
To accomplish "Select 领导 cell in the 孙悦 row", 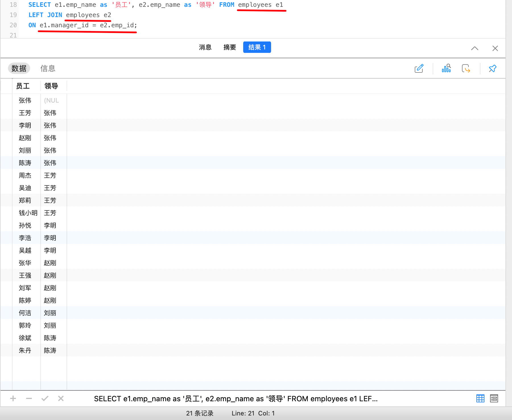I will pyautogui.click(x=53, y=225).
